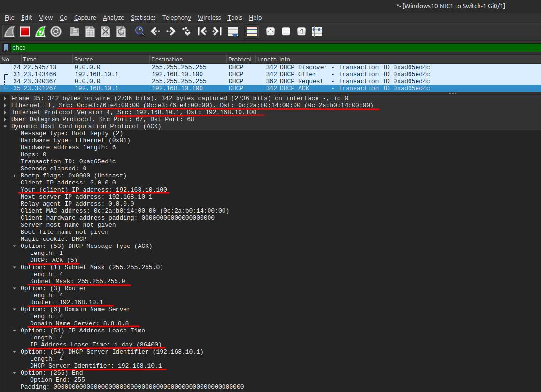Zoom in on packet text

(270, 31)
